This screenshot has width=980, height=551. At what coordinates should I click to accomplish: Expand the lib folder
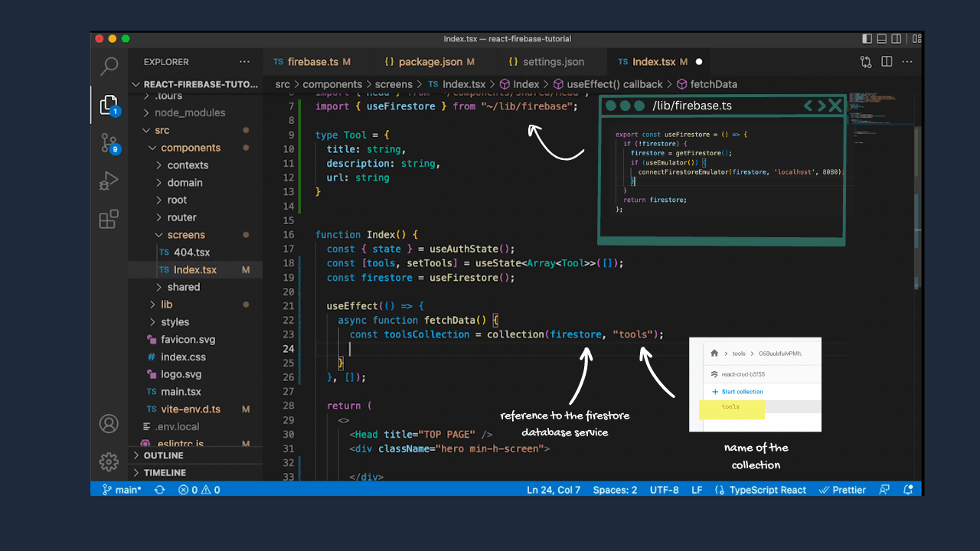point(166,305)
